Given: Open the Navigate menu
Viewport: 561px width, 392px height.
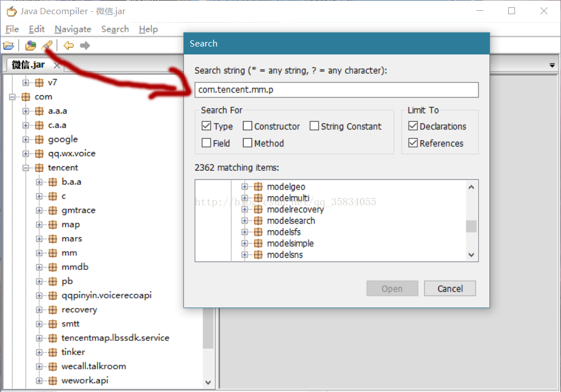Looking at the screenshot, I should coord(73,29).
